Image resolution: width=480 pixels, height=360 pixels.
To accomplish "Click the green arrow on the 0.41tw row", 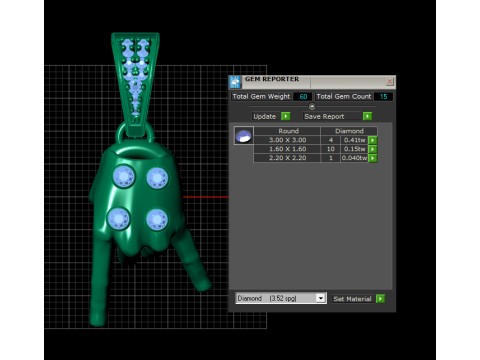I will click(373, 140).
